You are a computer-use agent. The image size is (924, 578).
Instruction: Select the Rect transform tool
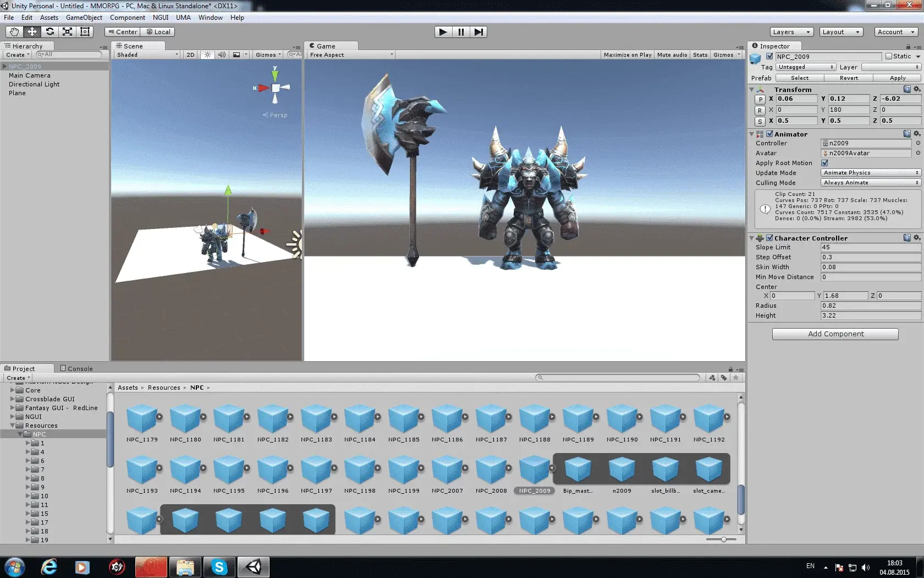pyautogui.click(x=85, y=32)
